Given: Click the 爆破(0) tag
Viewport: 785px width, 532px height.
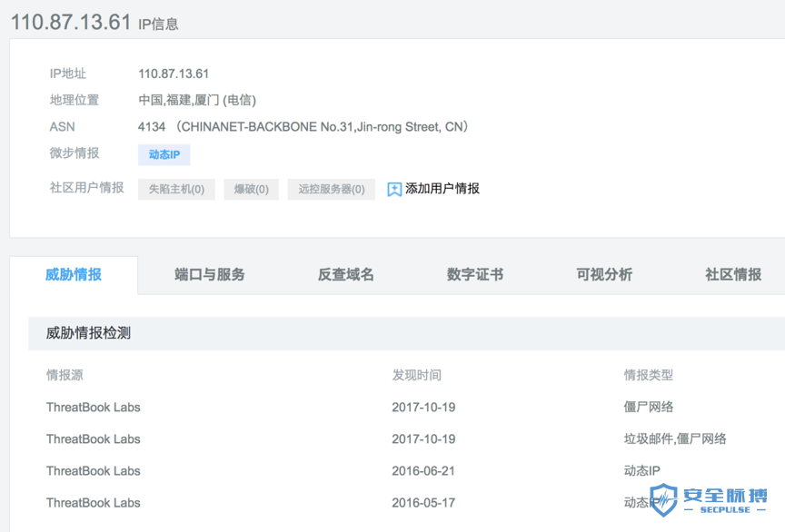Looking at the screenshot, I should (x=252, y=189).
